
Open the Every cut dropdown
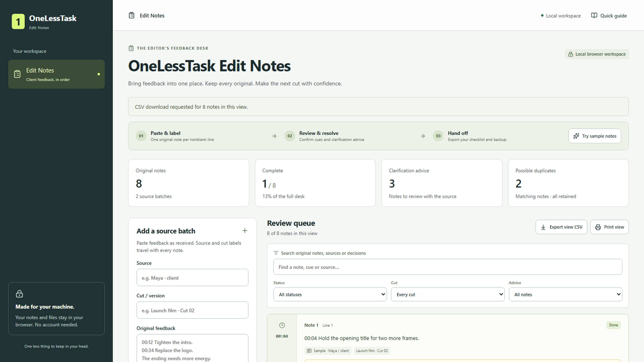(448, 294)
